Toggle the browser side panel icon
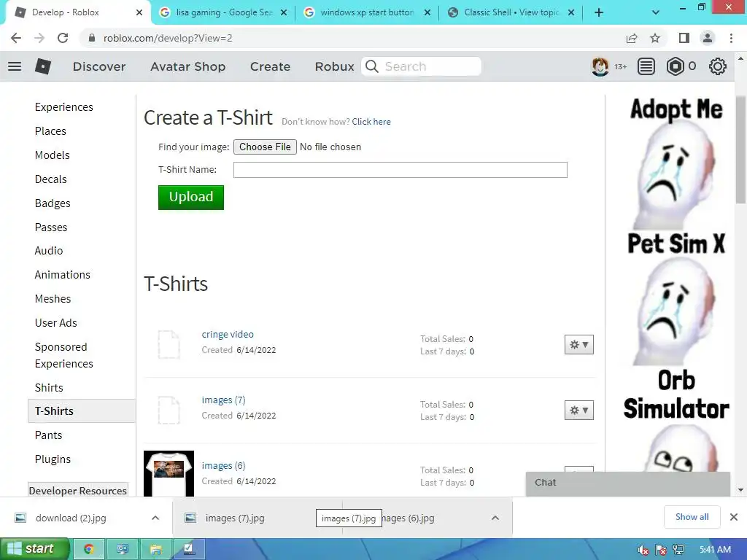Viewport: 747px width, 560px height. pyautogui.click(x=684, y=38)
